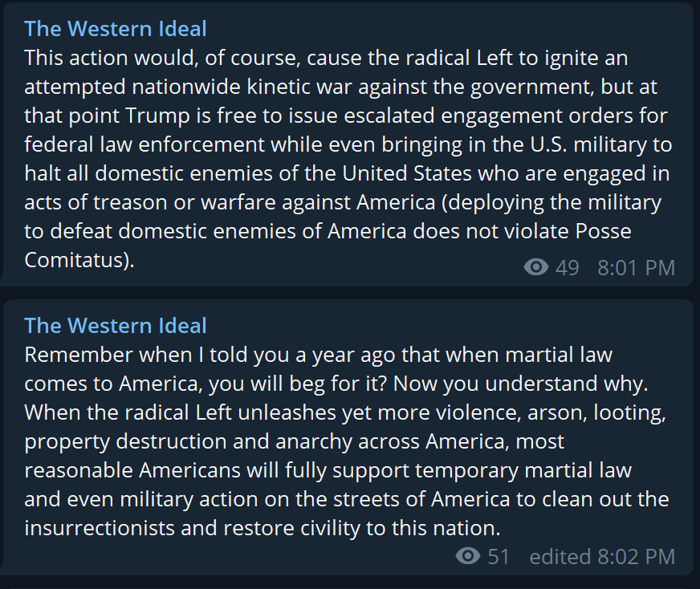Click the bubble tail of the first message
The height and width of the screenshot is (589, 700).
click(x=2, y=279)
